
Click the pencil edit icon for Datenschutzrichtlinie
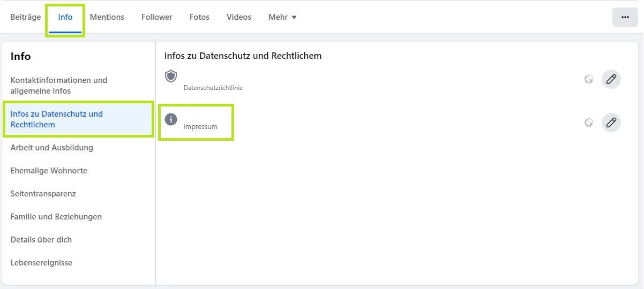pos(611,79)
